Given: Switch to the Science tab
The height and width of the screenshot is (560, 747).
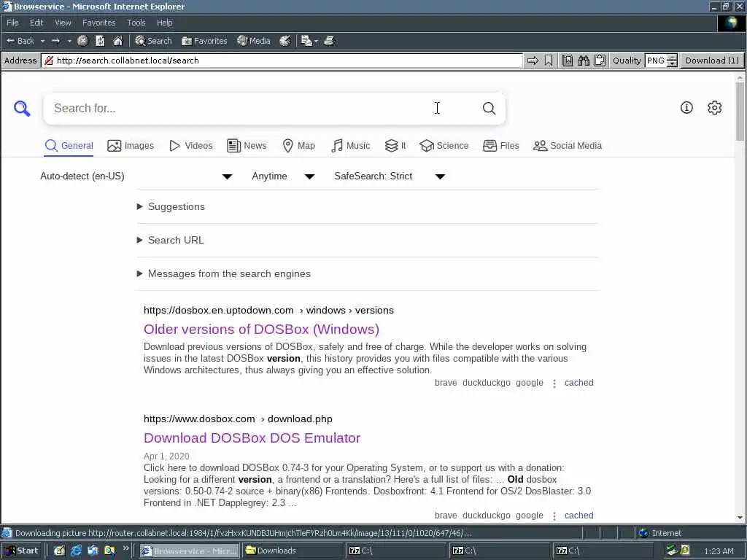Looking at the screenshot, I should (x=444, y=146).
